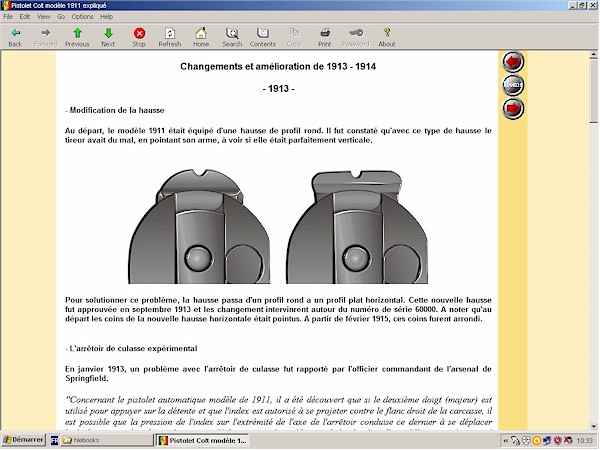Open the File menu
This screenshot has height=450, width=600.
[8, 16]
